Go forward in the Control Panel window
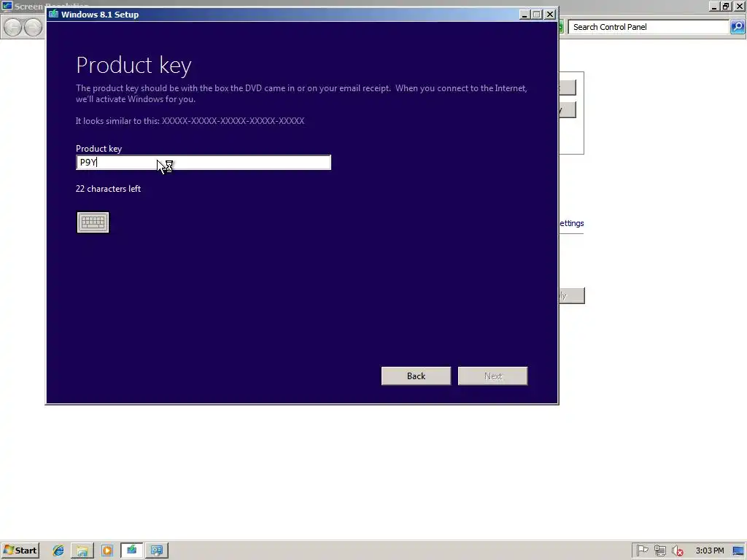 point(33,27)
